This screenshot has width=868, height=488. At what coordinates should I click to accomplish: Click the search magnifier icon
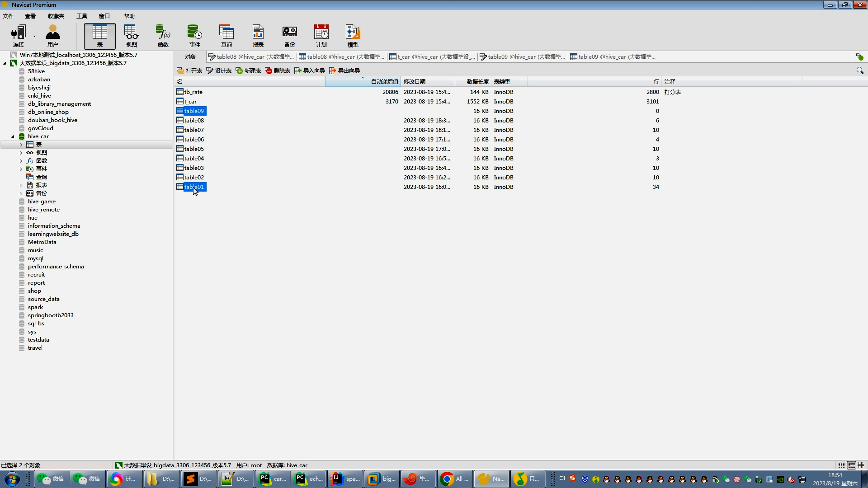[x=859, y=70]
